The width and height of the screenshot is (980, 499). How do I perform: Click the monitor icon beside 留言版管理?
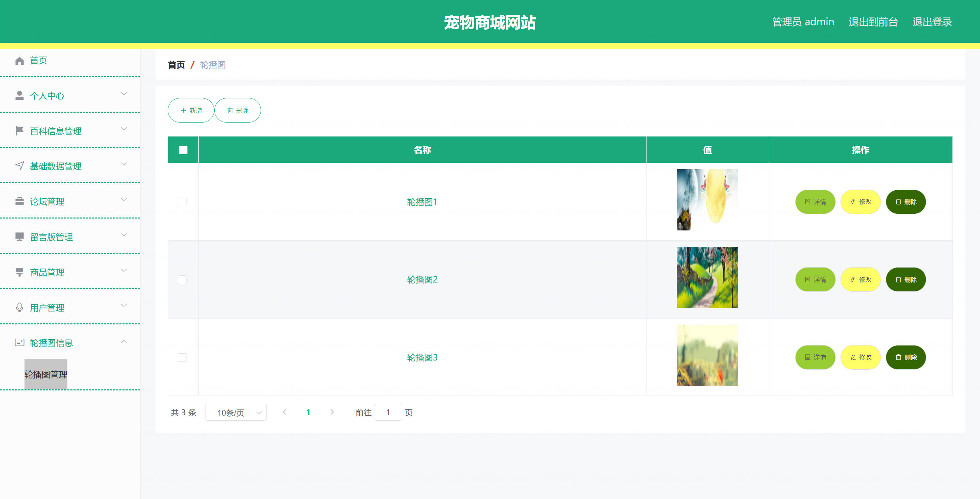[19, 237]
